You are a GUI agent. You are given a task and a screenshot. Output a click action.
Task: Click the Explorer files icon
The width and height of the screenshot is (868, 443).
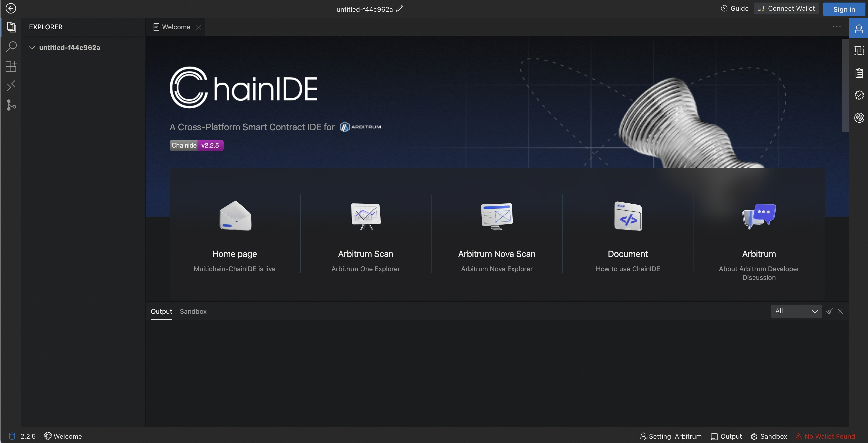(11, 27)
